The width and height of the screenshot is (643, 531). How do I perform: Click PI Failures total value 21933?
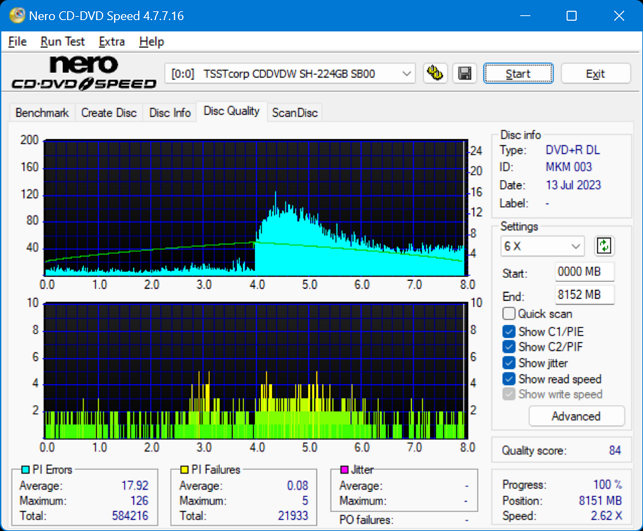click(293, 515)
